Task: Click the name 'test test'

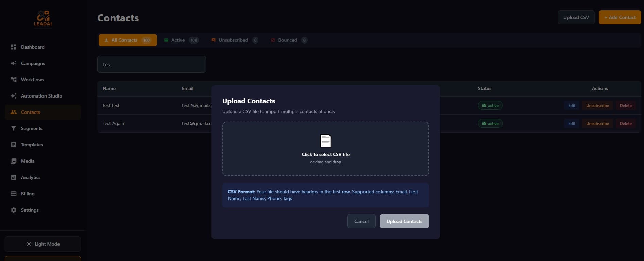Action: coord(111,105)
